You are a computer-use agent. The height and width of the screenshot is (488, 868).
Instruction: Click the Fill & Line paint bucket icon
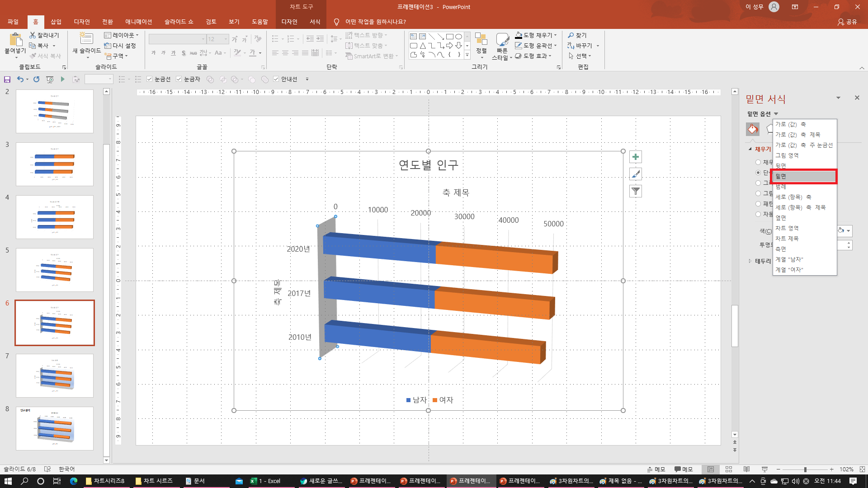[753, 129]
